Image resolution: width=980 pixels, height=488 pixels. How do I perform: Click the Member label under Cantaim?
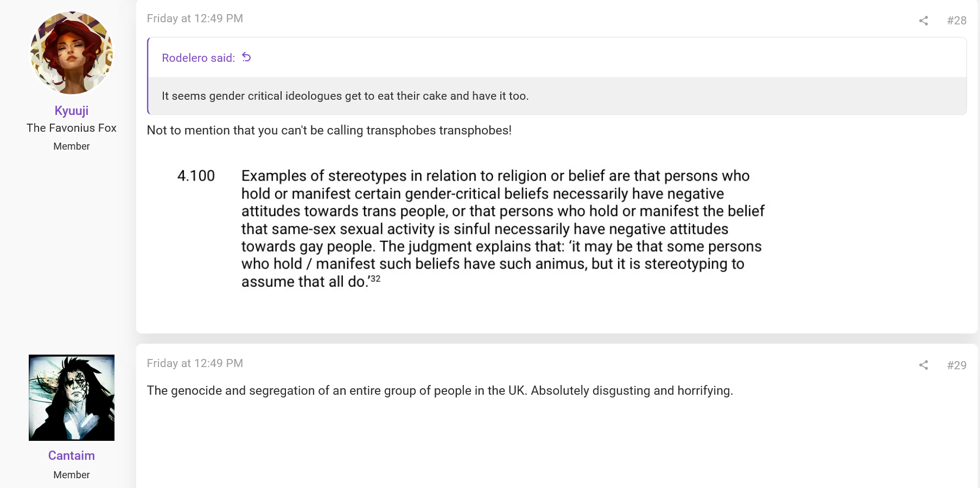point(72,475)
